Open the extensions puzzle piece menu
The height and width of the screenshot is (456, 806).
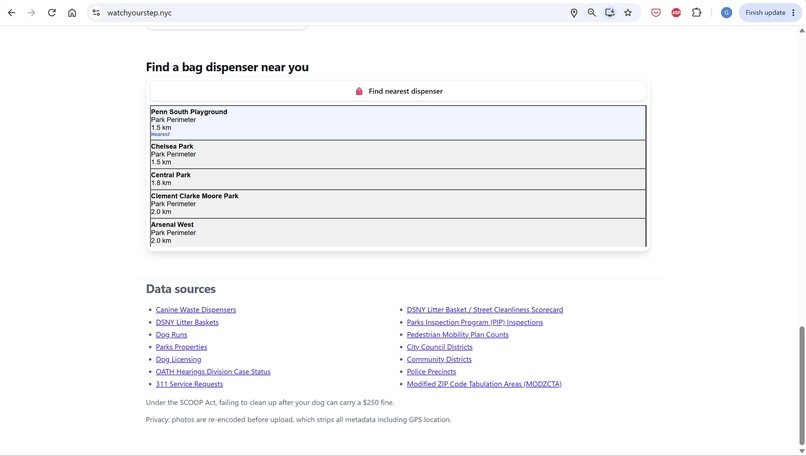(697, 13)
